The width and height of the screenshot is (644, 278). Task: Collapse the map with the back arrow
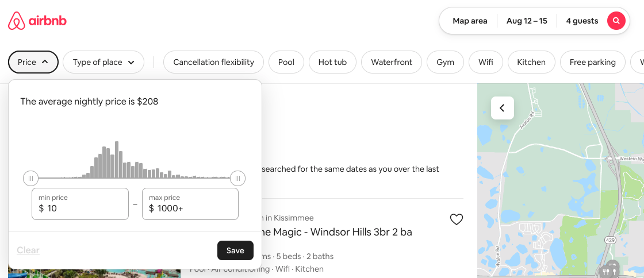(502, 108)
